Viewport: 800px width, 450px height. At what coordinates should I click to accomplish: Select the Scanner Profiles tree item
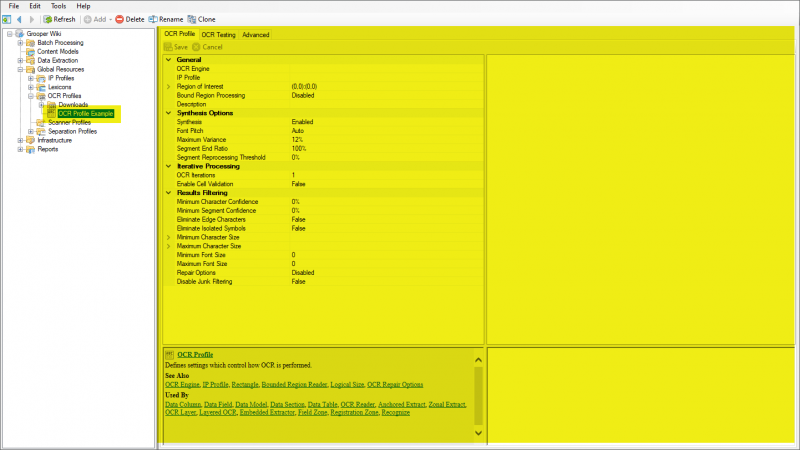click(69, 122)
